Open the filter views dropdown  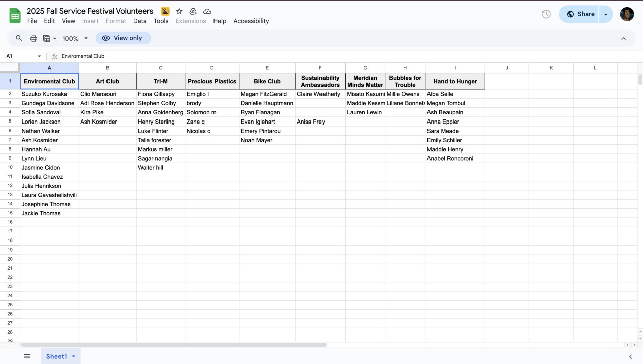pos(49,38)
